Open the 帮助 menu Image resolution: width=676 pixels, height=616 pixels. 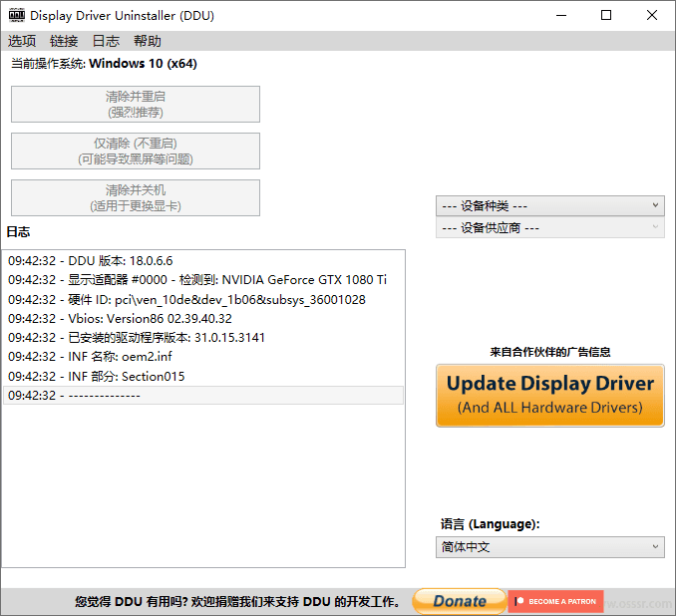pyautogui.click(x=148, y=41)
